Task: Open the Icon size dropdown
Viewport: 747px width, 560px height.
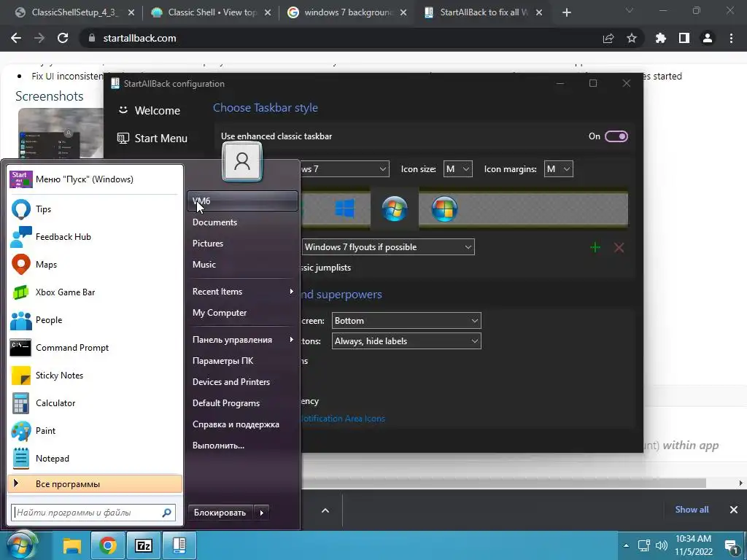Action: 458,169
